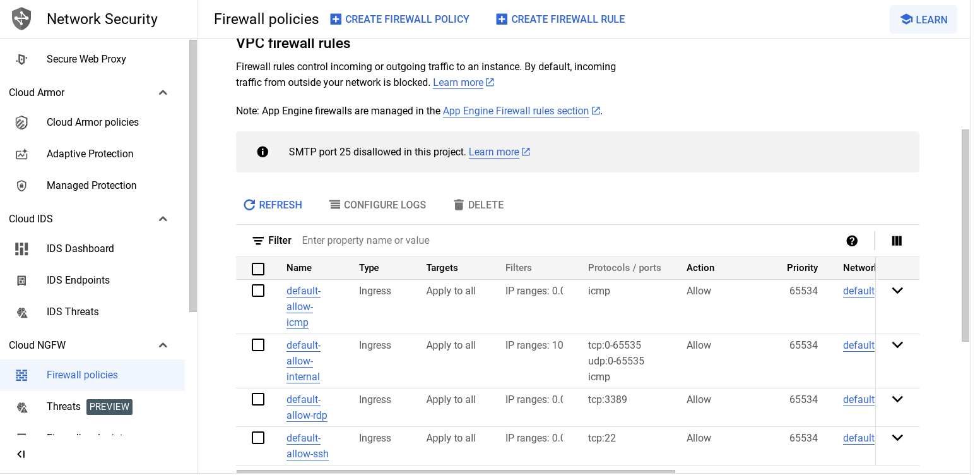Collapse the Cloud Armor section
This screenshot has height=475, width=980.
pos(163,93)
